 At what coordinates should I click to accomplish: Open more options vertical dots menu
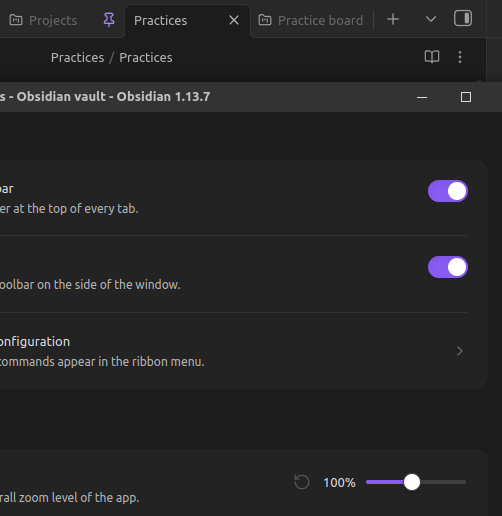pyautogui.click(x=460, y=57)
